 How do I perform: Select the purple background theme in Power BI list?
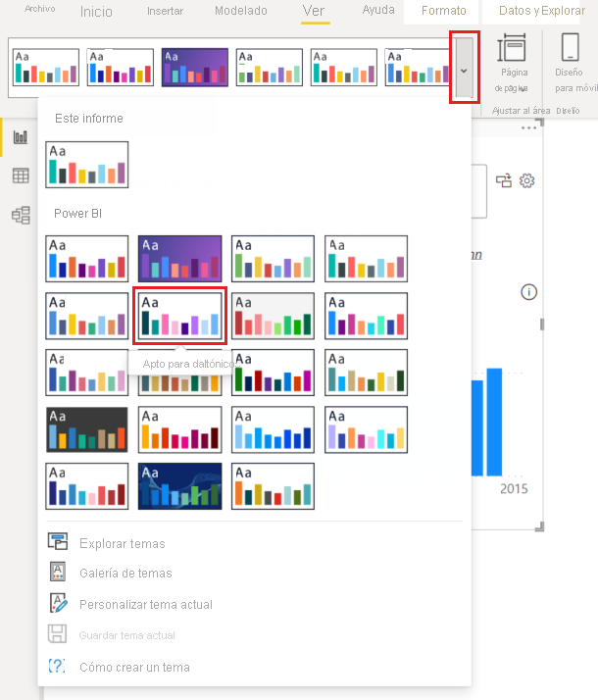pos(179,259)
